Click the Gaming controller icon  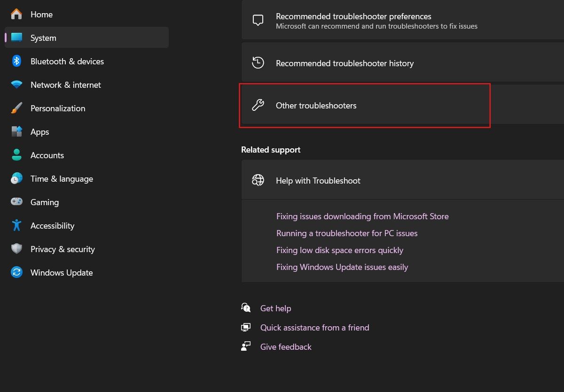tap(16, 202)
